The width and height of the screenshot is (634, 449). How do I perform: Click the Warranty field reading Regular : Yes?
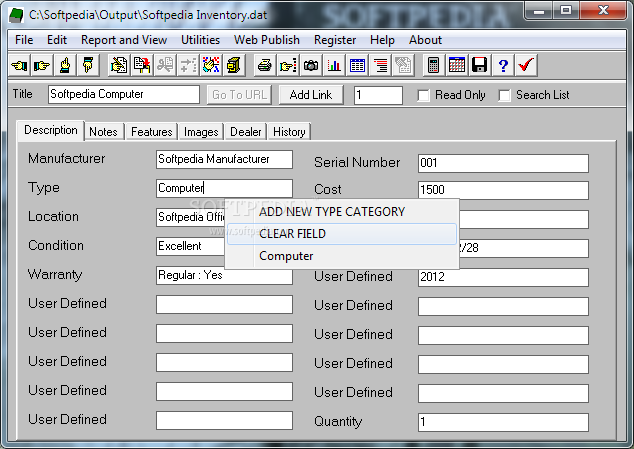coord(224,275)
